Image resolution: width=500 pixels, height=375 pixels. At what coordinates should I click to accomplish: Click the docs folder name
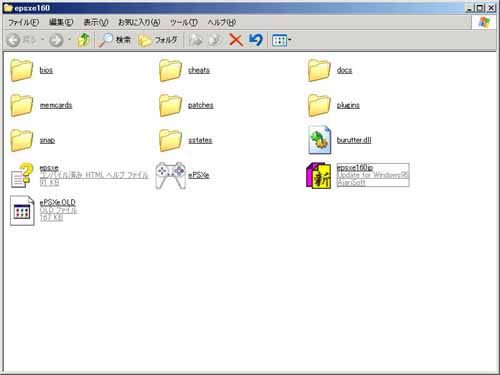click(x=344, y=70)
